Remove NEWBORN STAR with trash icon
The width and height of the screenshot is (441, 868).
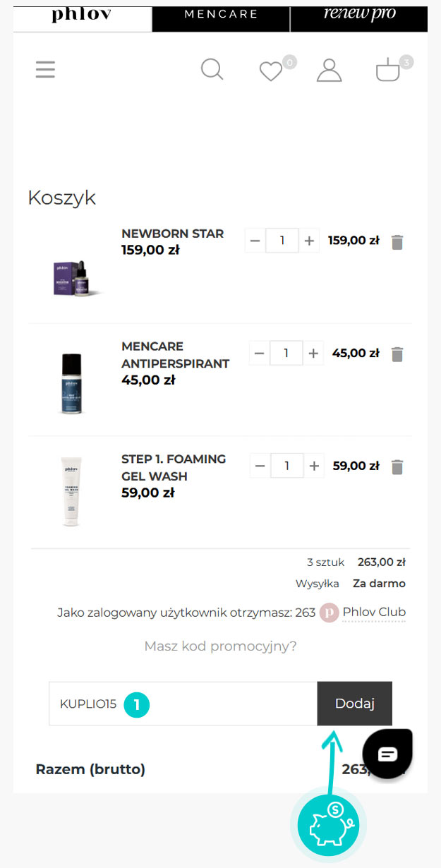coord(397,242)
